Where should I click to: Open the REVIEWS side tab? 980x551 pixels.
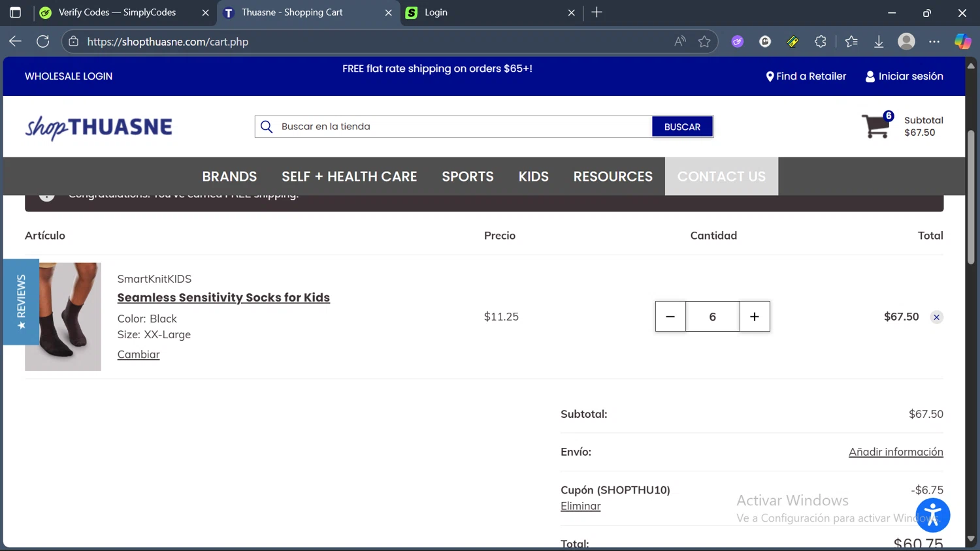[21, 302]
